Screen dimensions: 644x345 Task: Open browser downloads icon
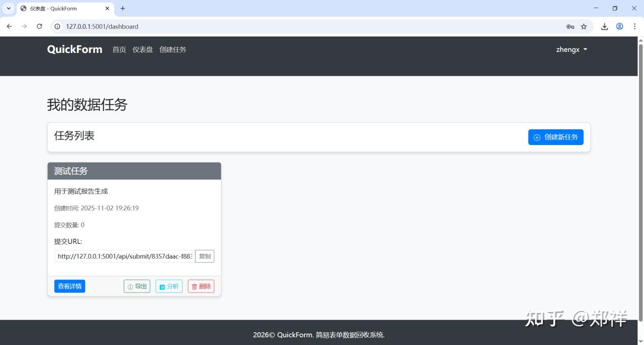(x=605, y=26)
